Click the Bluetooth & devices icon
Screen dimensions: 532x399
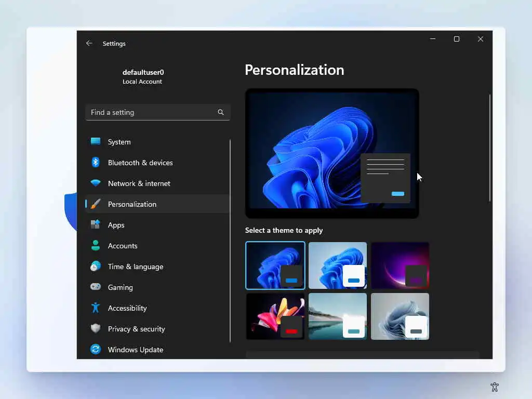[96, 163]
